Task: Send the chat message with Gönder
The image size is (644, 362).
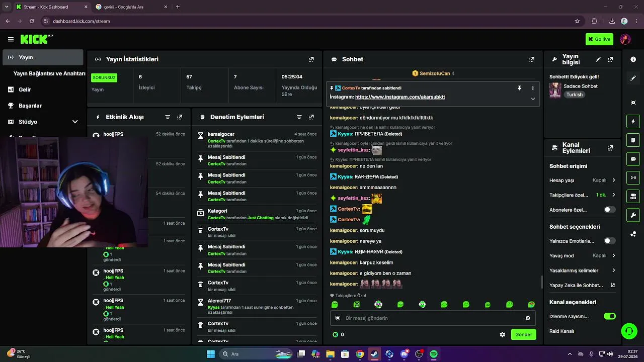Action: tap(523, 334)
